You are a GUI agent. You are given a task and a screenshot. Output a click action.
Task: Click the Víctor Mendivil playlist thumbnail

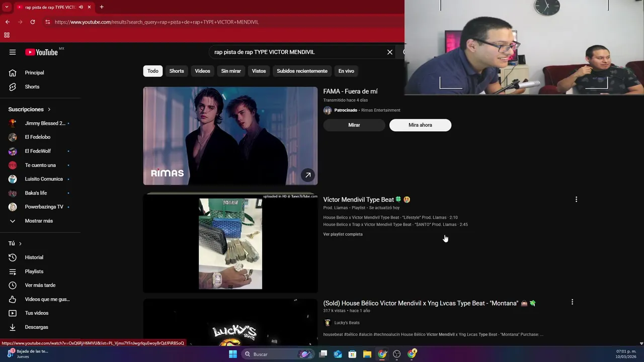tap(230, 243)
